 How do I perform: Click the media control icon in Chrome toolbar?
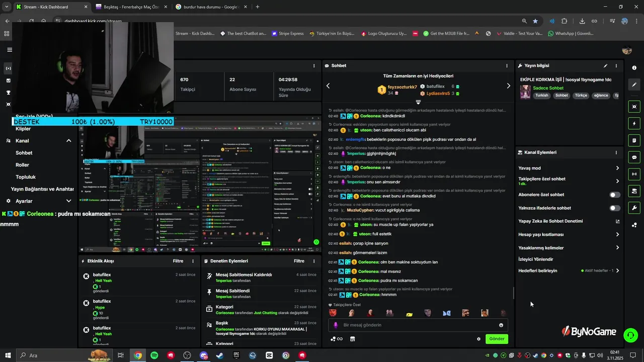(612, 21)
